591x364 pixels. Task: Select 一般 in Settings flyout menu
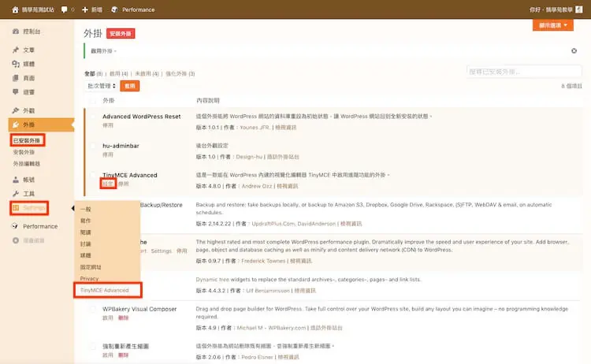point(86,209)
